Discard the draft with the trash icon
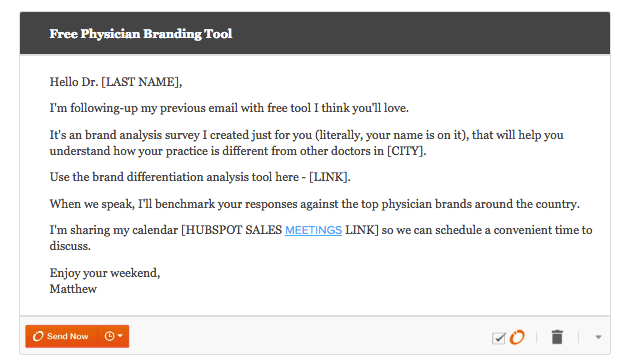This screenshot has height=364, width=638. point(557,337)
